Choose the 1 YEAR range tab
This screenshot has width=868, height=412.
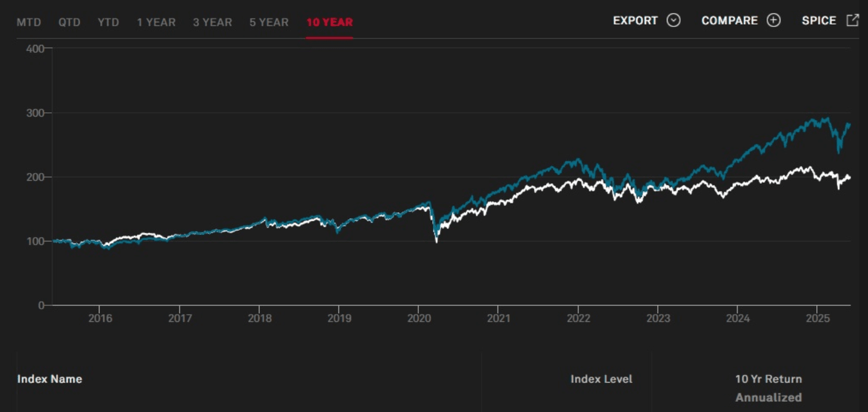(x=156, y=22)
